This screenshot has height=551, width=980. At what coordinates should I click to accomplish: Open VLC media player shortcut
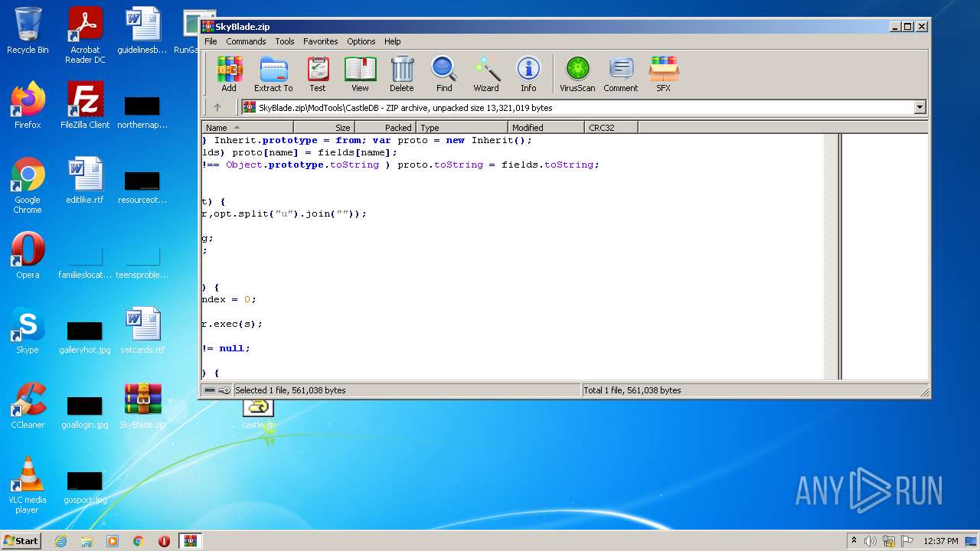click(x=28, y=486)
